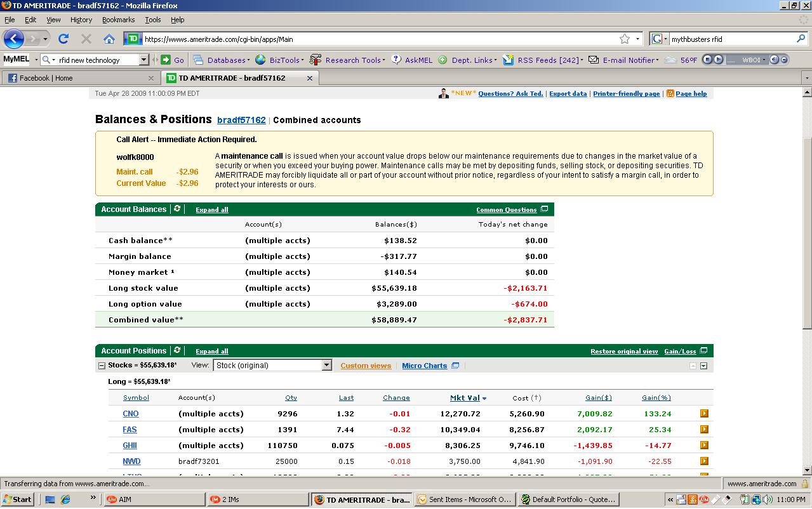Expand the Databases toolbar dropdown
The width and height of the screenshot is (812, 509).
coord(219,60)
